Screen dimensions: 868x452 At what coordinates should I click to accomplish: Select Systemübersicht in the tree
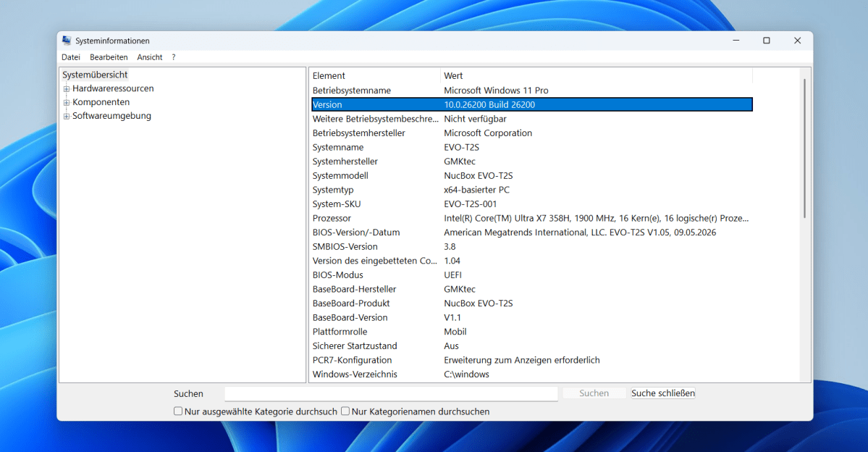point(95,75)
